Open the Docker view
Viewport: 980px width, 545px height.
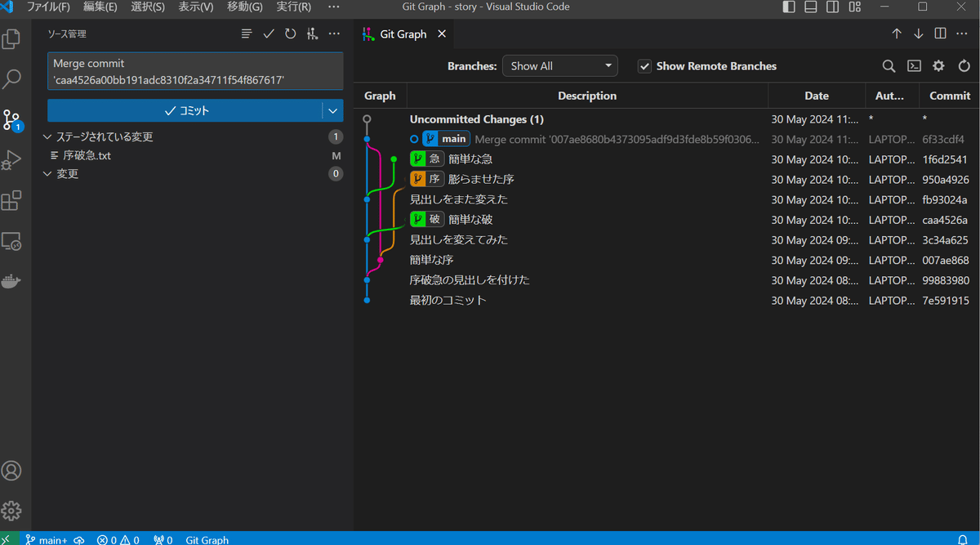[11, 282]
